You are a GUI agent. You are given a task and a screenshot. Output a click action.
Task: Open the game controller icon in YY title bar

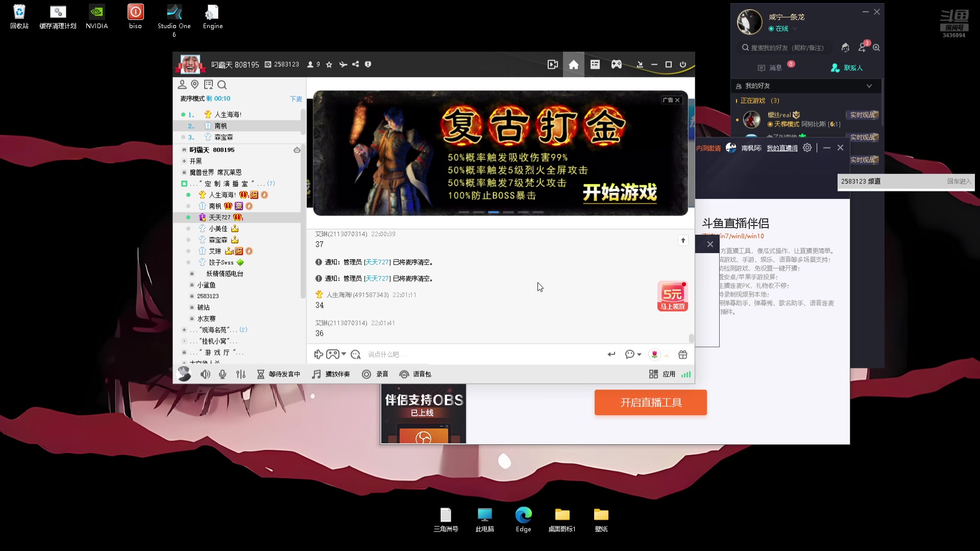[x=617, y=64]
